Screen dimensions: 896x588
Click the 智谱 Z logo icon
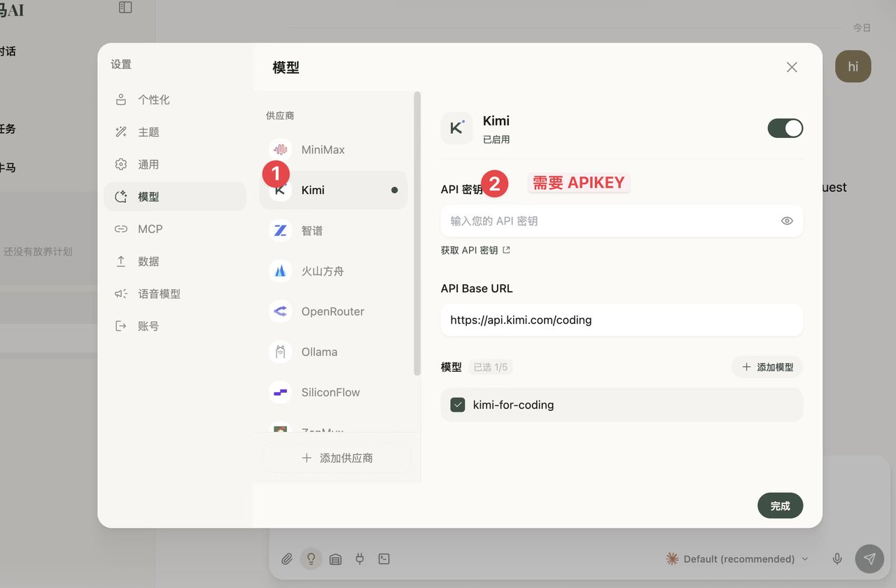[281, 230]
